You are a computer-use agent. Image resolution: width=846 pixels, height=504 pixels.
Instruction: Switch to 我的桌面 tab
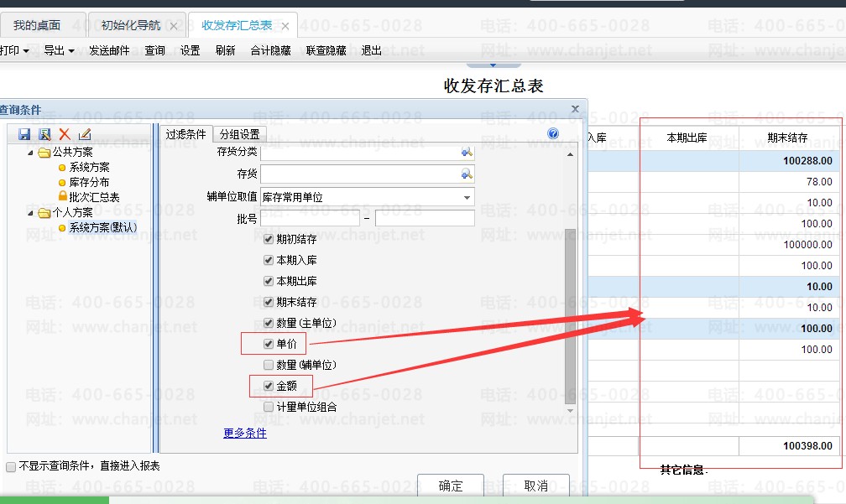[37, 25]
